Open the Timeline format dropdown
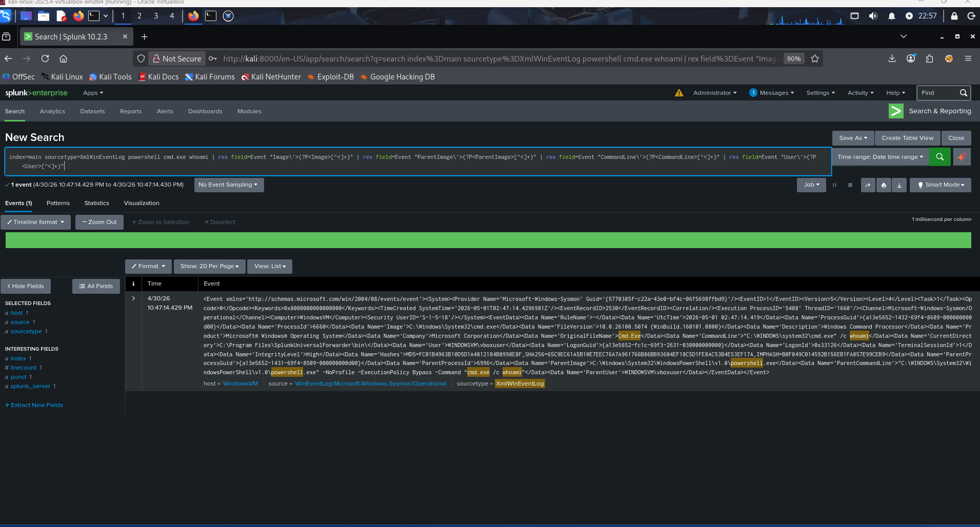This screenshot has height=527, width=980. pyautogui.click(x=35, y=222)
